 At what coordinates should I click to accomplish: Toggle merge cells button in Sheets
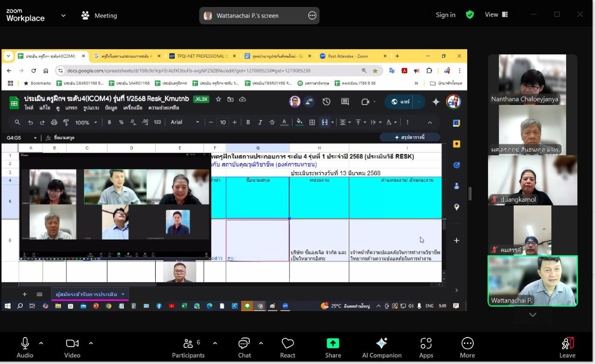(x=325, y=122)
